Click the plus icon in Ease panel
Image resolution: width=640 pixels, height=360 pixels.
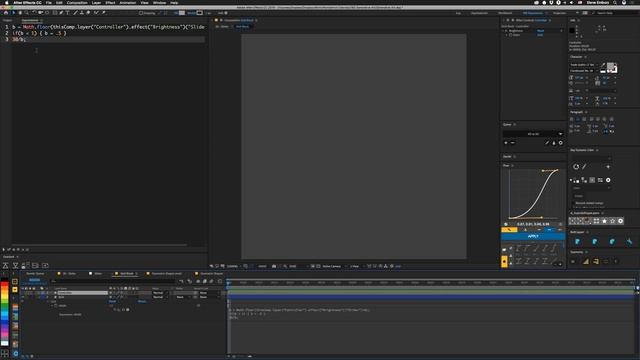coord(506,143)
